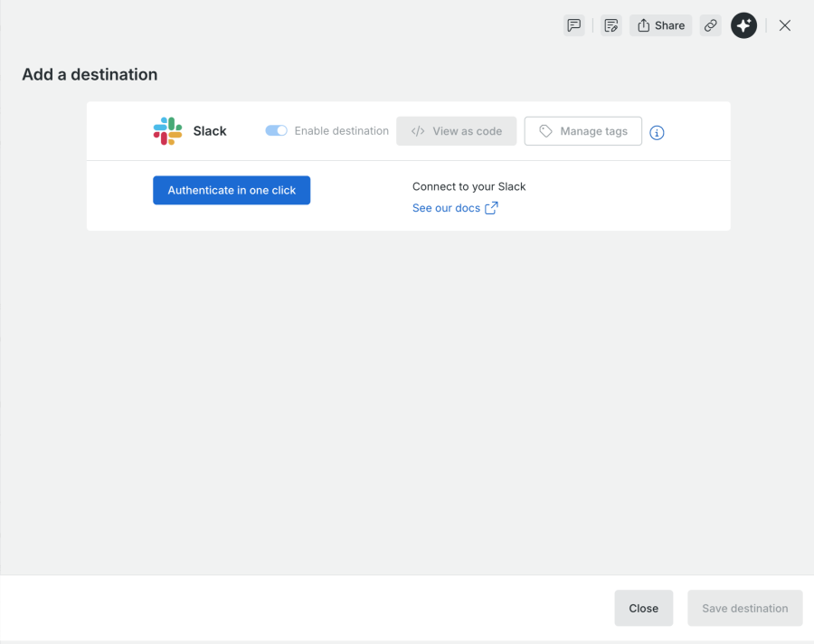Screen dimensions: 814x644
Task: Click the Slack logo icon
Action: click(167, 131)
